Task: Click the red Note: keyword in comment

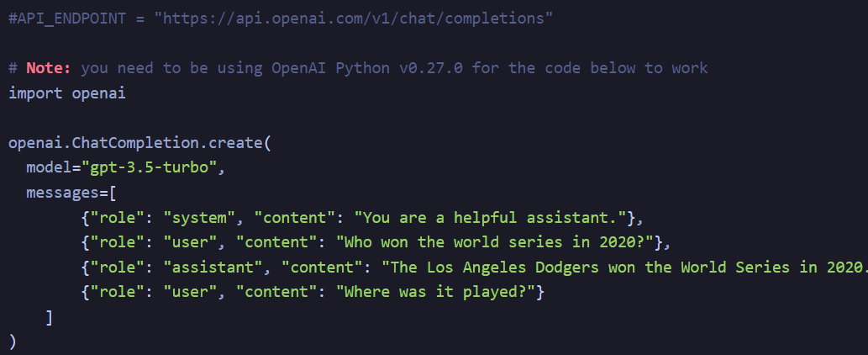Action: tap(49, 68)
